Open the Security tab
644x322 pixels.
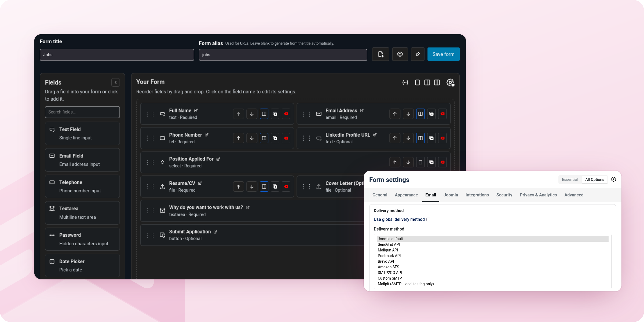pos(504,195)
